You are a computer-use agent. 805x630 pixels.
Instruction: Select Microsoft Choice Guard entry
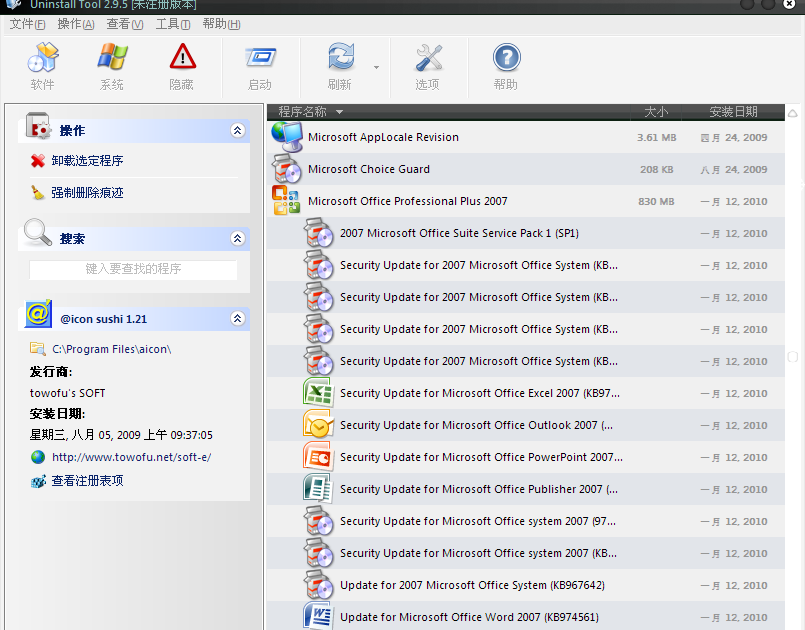tap(526, 169)
